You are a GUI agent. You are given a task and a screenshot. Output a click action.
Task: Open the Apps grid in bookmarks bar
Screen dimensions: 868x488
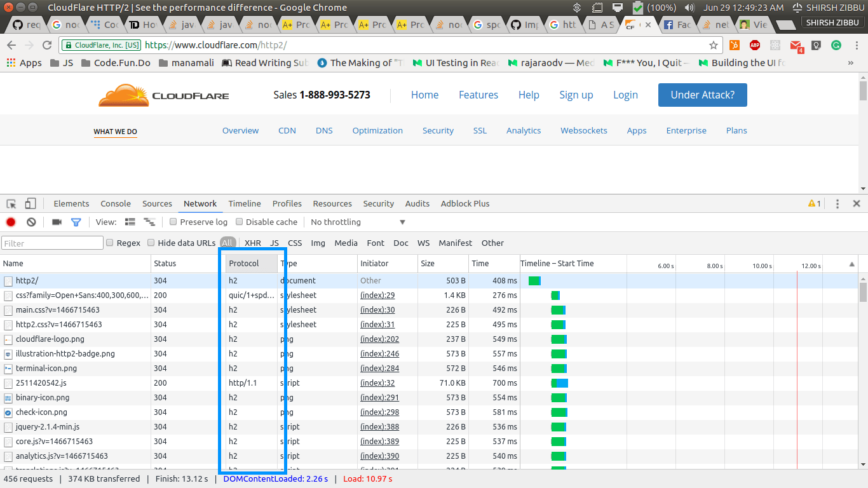click(24, 63)
